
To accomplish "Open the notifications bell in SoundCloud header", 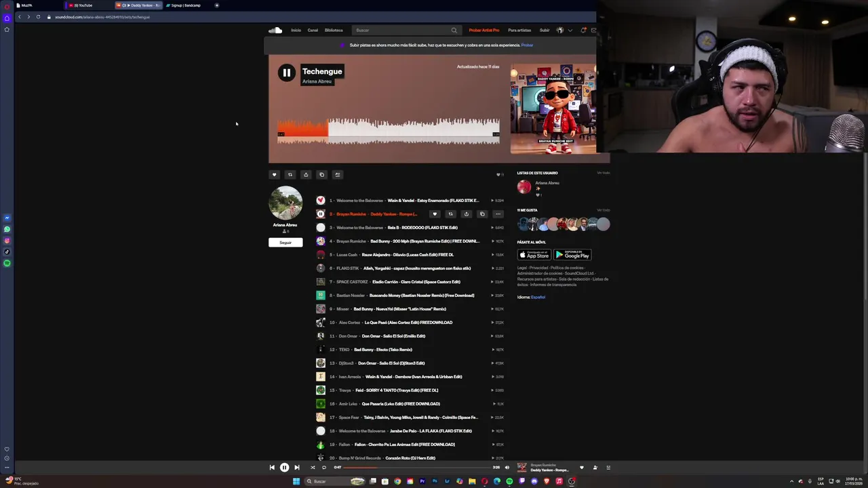I will point(583,30).
